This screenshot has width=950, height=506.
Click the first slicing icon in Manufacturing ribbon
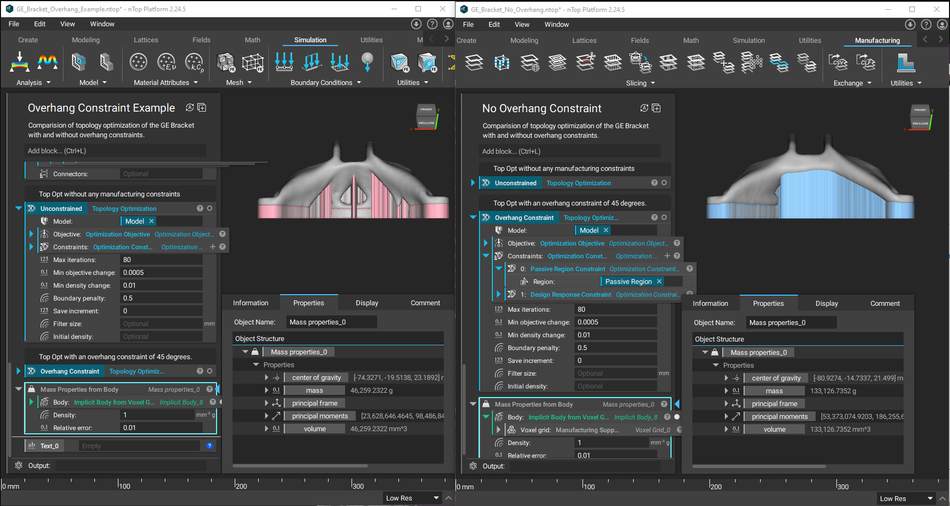pyautogui.click(x=475, y=62)
